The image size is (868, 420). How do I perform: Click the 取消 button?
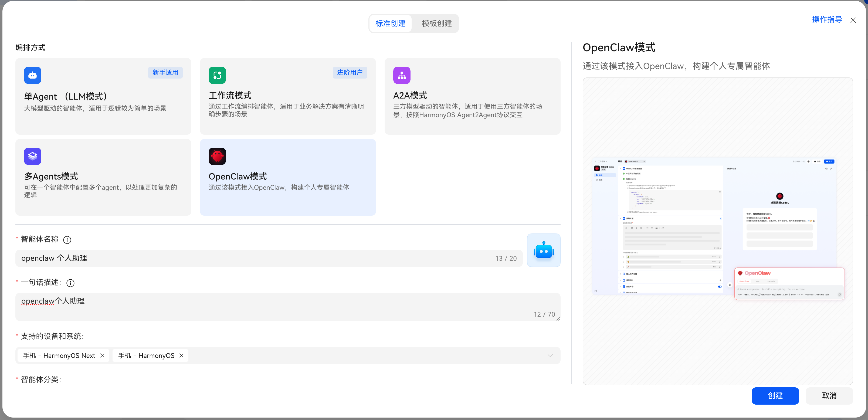(x=829, y=396)
